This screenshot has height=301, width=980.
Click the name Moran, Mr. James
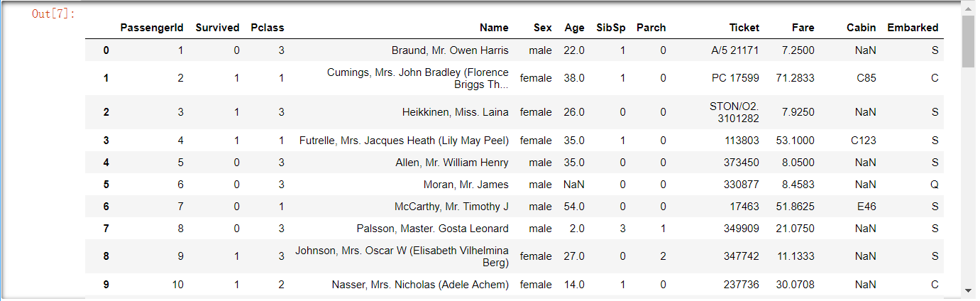pyautogui.click(x=466, y=185)
